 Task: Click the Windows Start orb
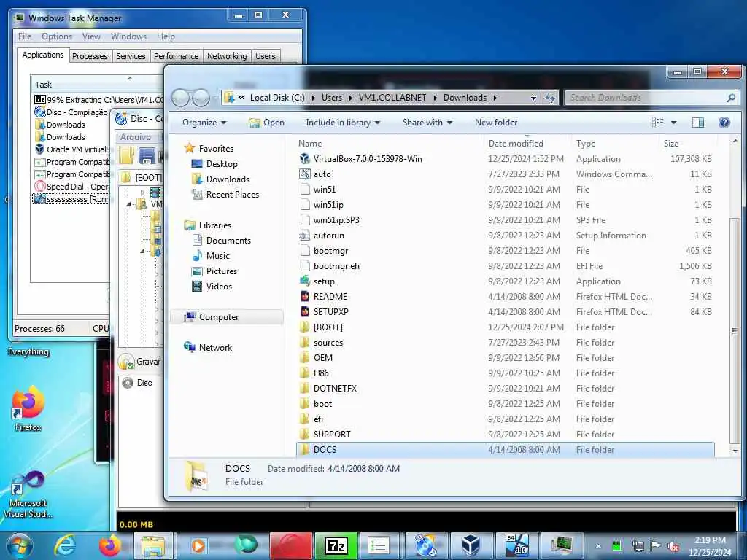(19, 546)
